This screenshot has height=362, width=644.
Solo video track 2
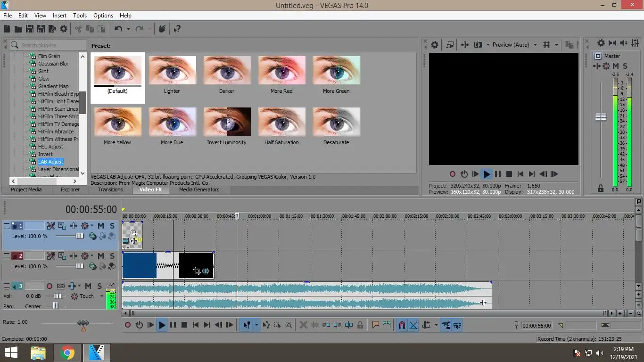coord(112,256)
